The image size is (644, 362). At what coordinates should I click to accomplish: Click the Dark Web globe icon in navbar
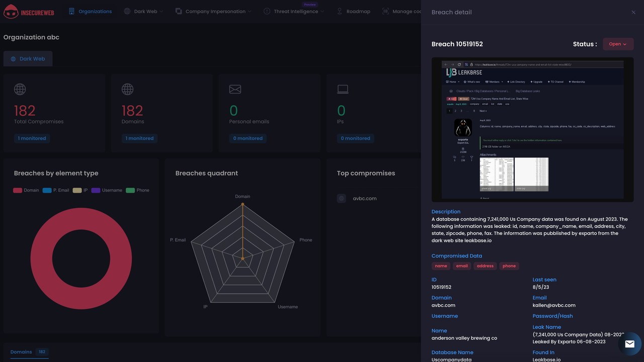point(127,11)
